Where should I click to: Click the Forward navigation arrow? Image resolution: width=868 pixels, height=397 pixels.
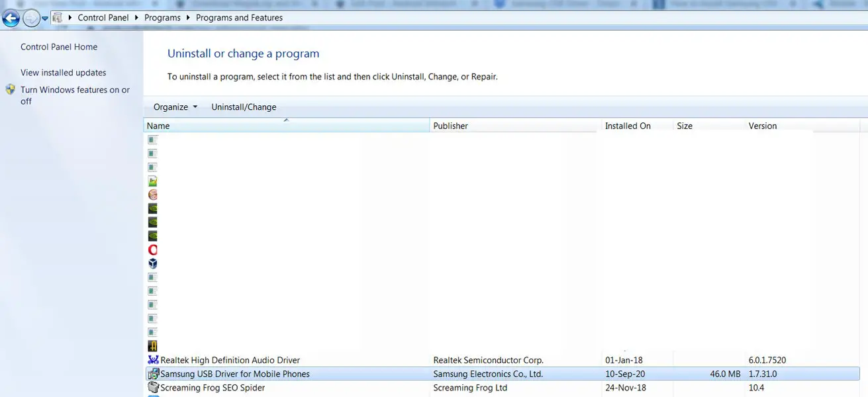(30, 18)
